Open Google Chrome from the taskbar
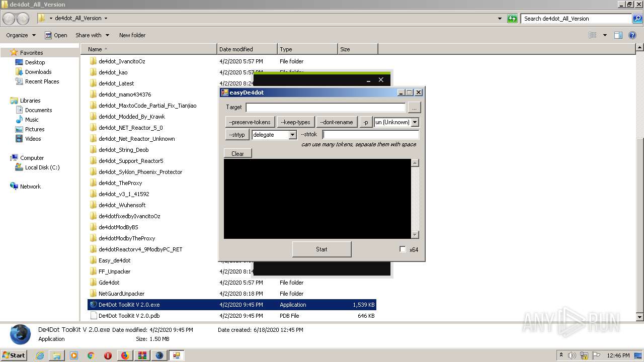This screenshot has width=644, height=362. 91,355
